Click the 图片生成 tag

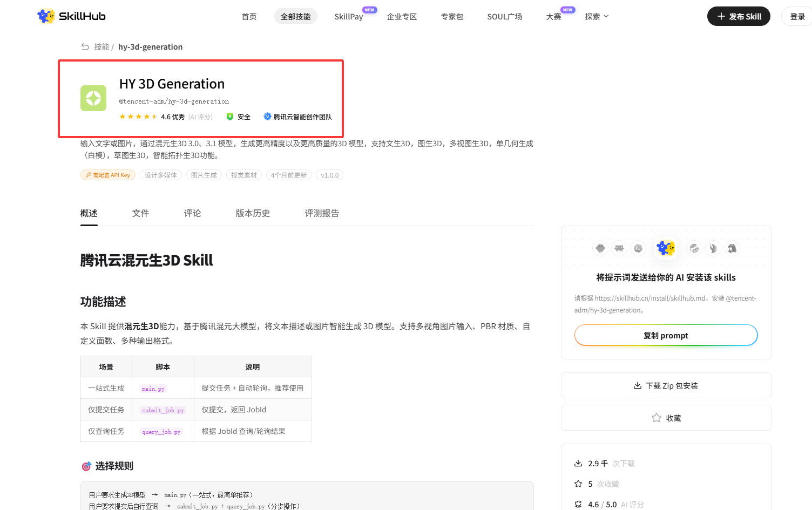204,175
